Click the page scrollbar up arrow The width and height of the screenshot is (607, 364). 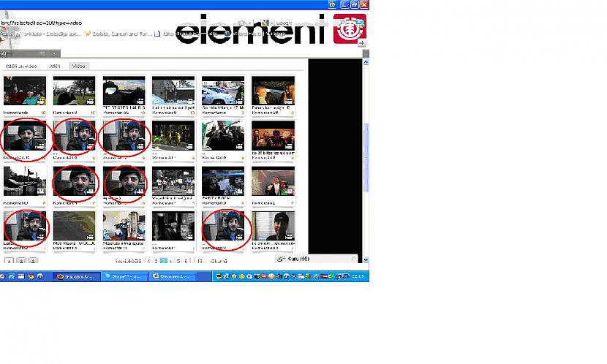pos(366,62)
